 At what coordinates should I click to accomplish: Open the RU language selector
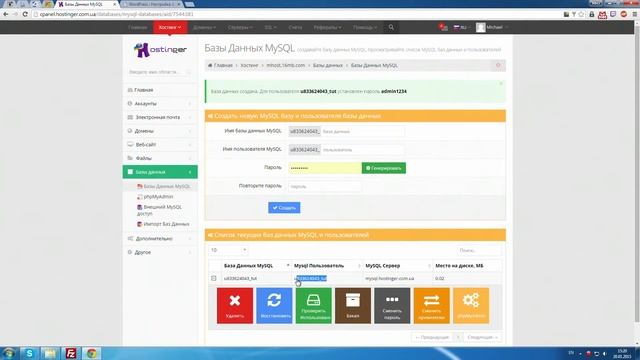point(462,27)
